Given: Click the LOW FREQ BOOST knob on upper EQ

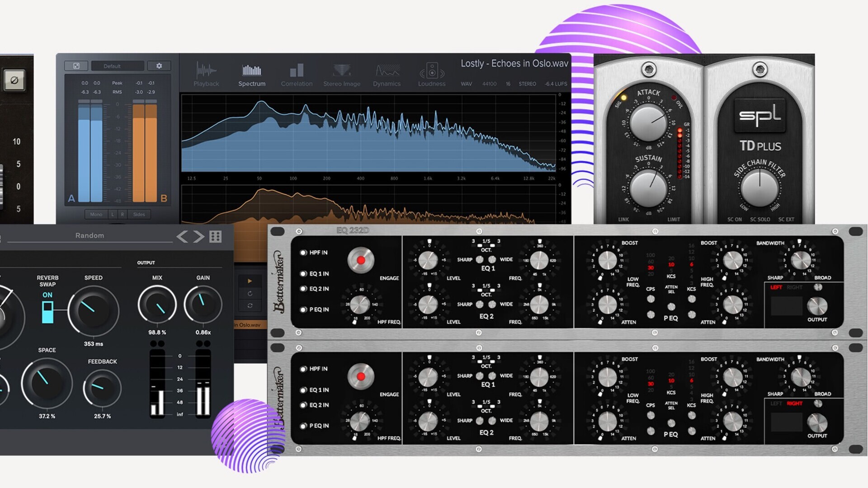Looking at the screenshot, I should point(608,261).
